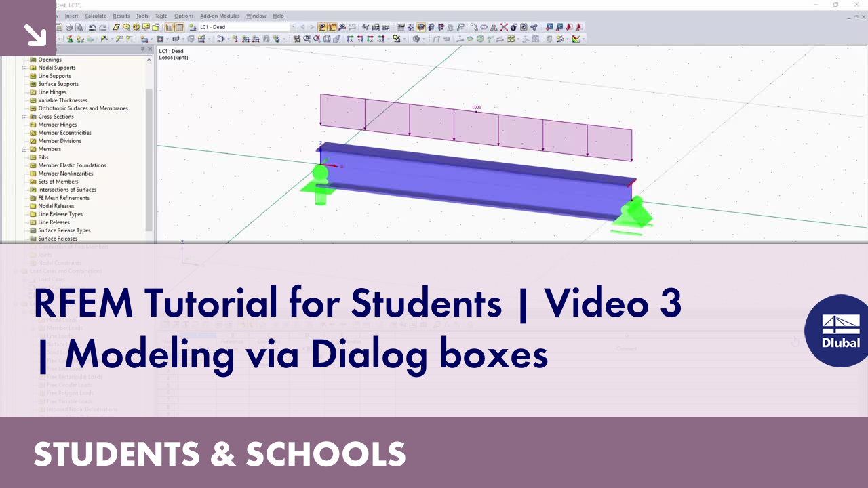This screenshot has width=868, height=488.
Task: Expand the Members tree node
Action: coord(24,149)
